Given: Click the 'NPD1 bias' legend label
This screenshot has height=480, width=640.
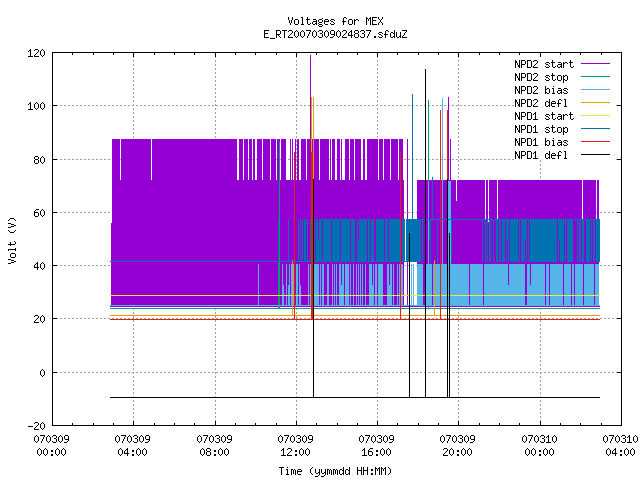Looking at the screenshot, I should click(541, 142).
